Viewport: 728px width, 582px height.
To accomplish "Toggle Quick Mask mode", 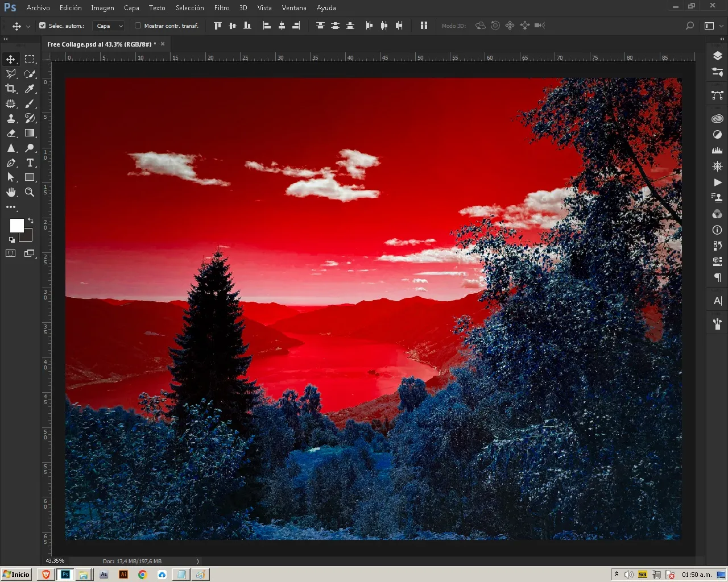I will pos(11,253).
